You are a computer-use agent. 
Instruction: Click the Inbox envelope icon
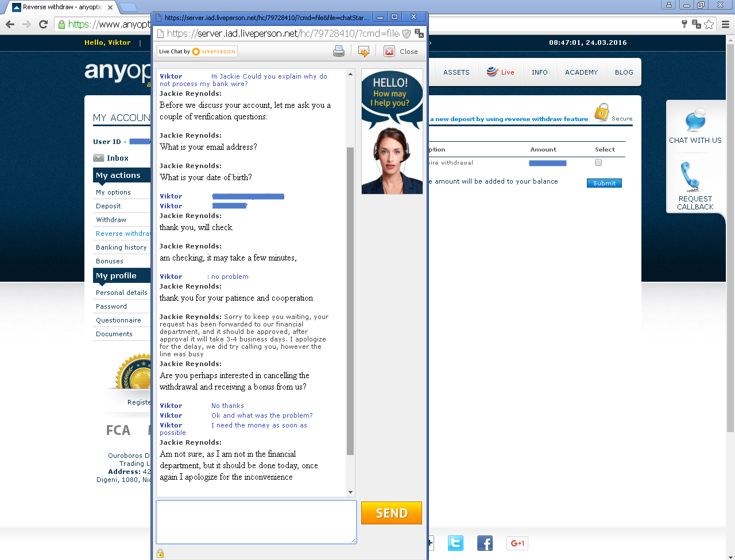click(x=99, y=158)
